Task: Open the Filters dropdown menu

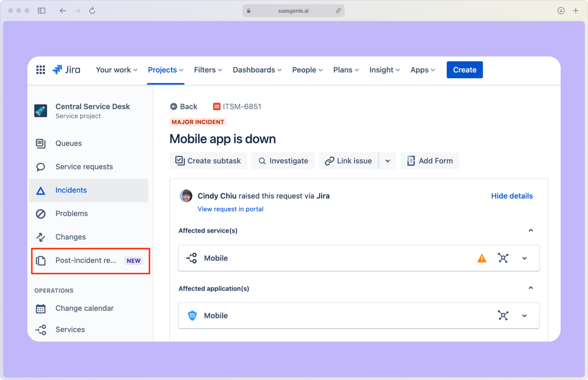Action: click(208, 70)
